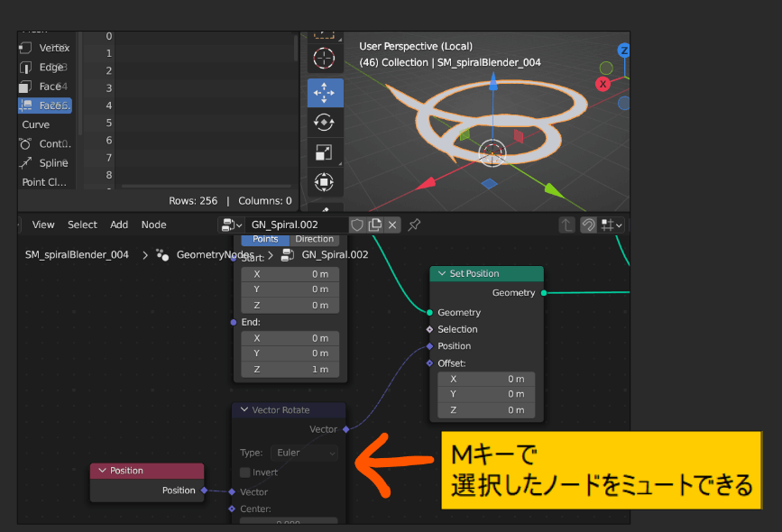The image size is (782, 532).
Task: Switch to Direction mode tab
Action: coord(314,239)
